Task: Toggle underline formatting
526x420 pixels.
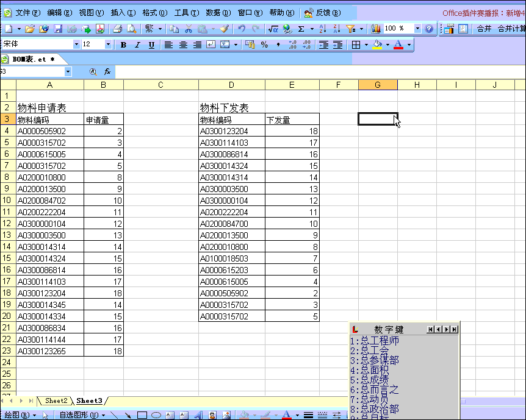Action: coord(151,44)
